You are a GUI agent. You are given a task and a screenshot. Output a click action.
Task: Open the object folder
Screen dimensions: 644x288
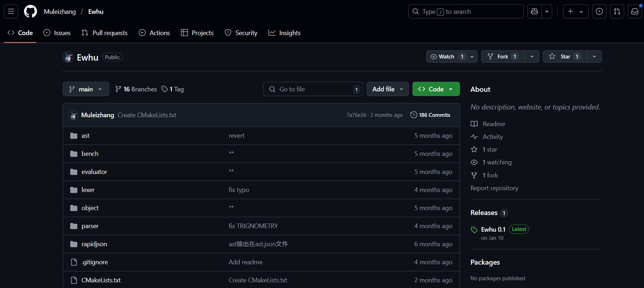click(x=90, y=208)
